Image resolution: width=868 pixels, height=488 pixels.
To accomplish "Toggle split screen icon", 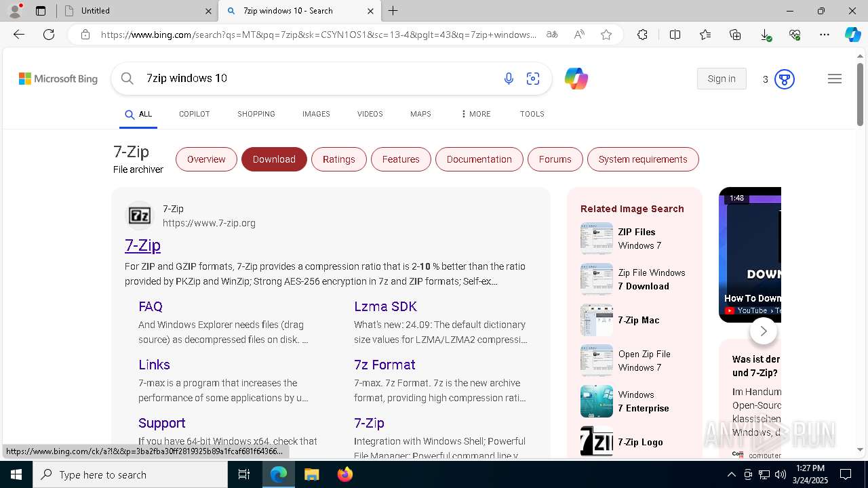I will pos(675,35).
